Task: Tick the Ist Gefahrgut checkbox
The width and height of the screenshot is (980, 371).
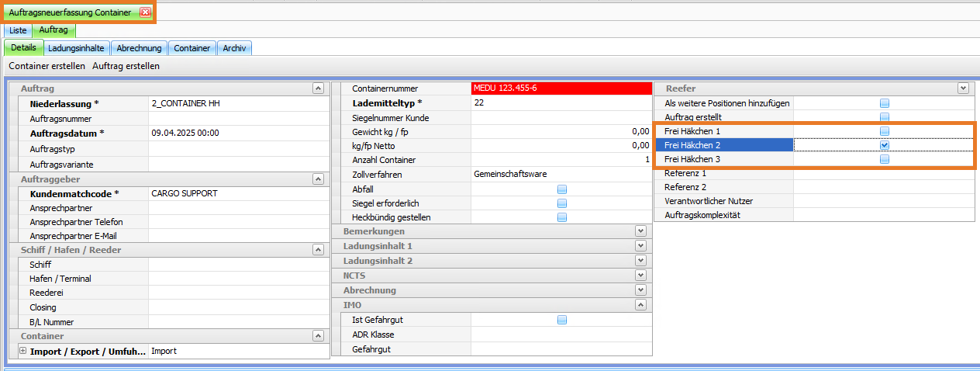Action: [562, 320]
